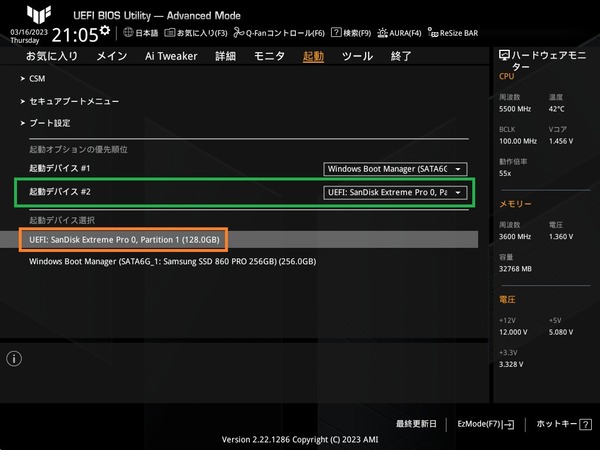
Task: Open AURA(F4) lighting settings
Action: (399, 33)
